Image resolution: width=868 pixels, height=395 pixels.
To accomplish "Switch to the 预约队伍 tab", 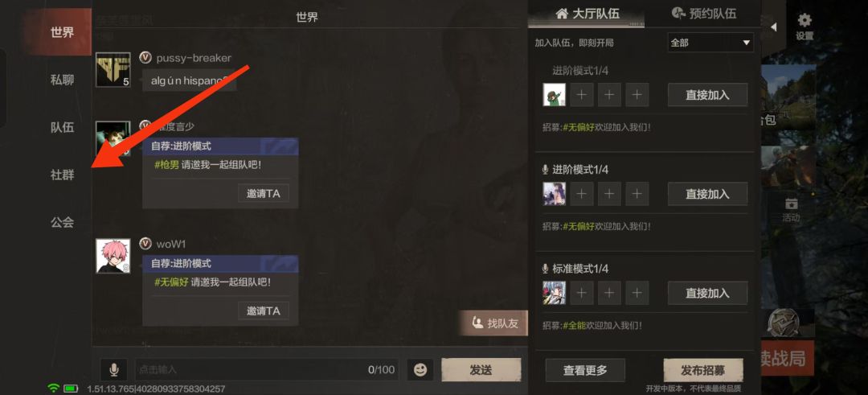I will (703, 14).
